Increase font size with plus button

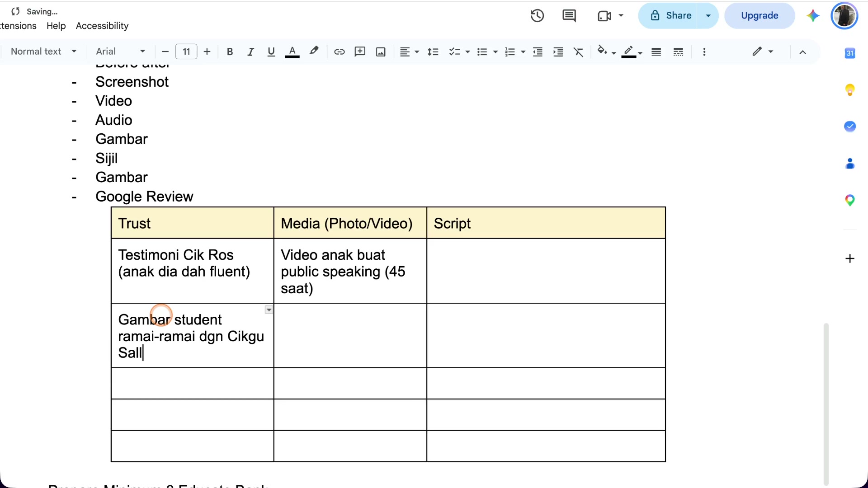207,52
